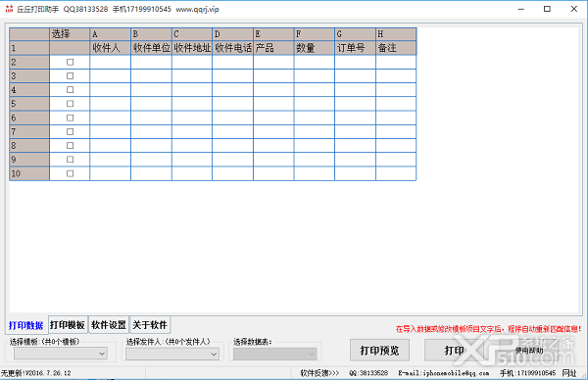Screen dimensions: 588x380
Task: Open the 软件设置 tab
Action: click(x=109, y=325)
